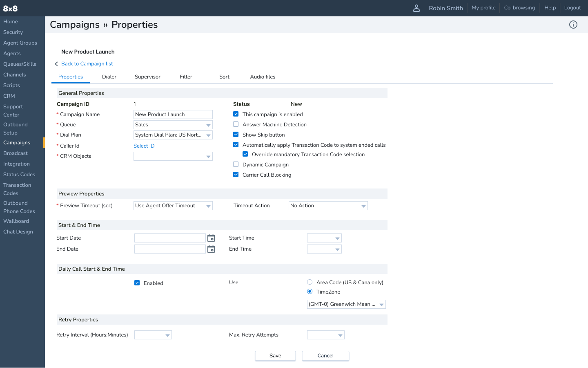Open Transaction Codes in the sidebar
This screenshot has height=368, width=588.
tap(17, 189)
